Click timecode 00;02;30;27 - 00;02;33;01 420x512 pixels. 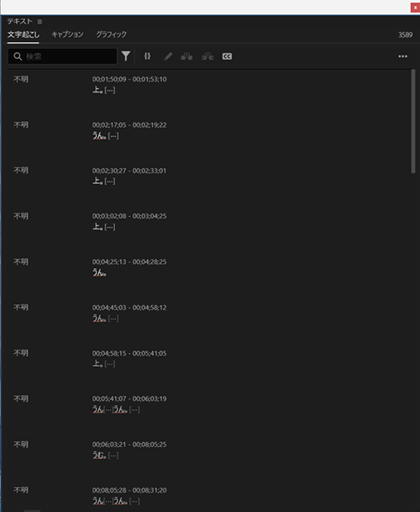129,171
